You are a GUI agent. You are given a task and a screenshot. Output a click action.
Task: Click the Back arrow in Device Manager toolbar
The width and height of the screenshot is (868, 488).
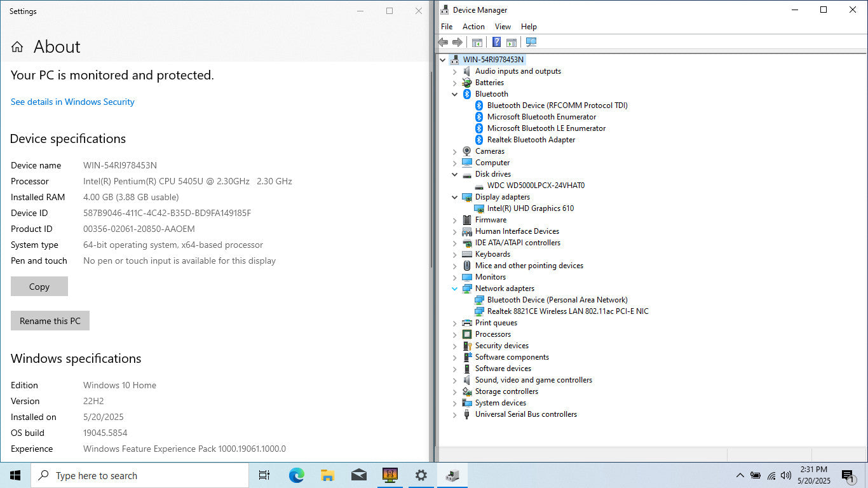coord(443,42)
